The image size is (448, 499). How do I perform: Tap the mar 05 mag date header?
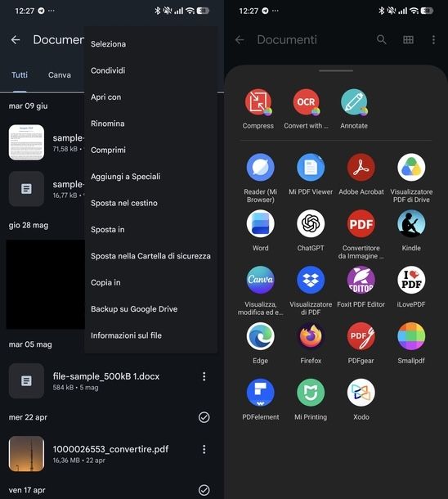coord(30,344)
